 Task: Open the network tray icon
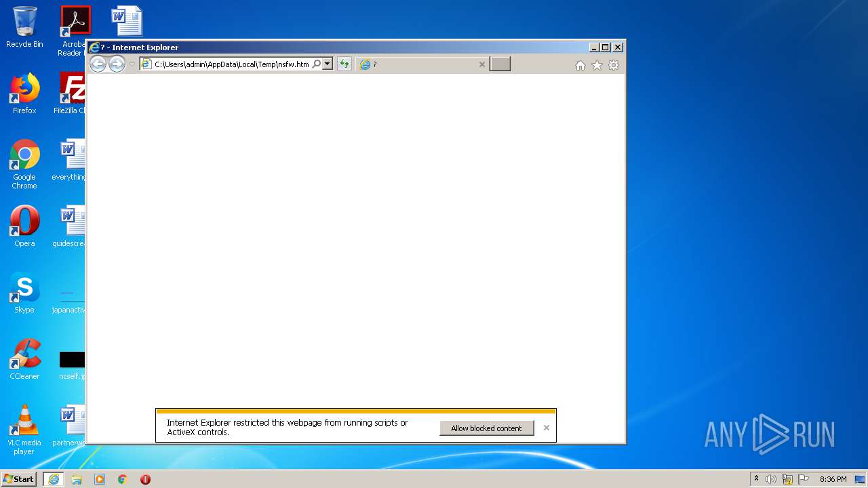pyautogui.click(x=787, y=479)
